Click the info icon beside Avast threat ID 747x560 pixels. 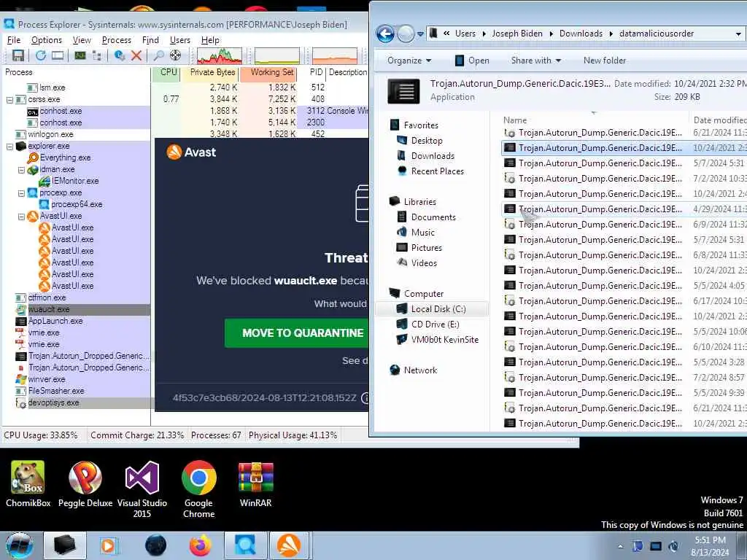coord(365,397)
